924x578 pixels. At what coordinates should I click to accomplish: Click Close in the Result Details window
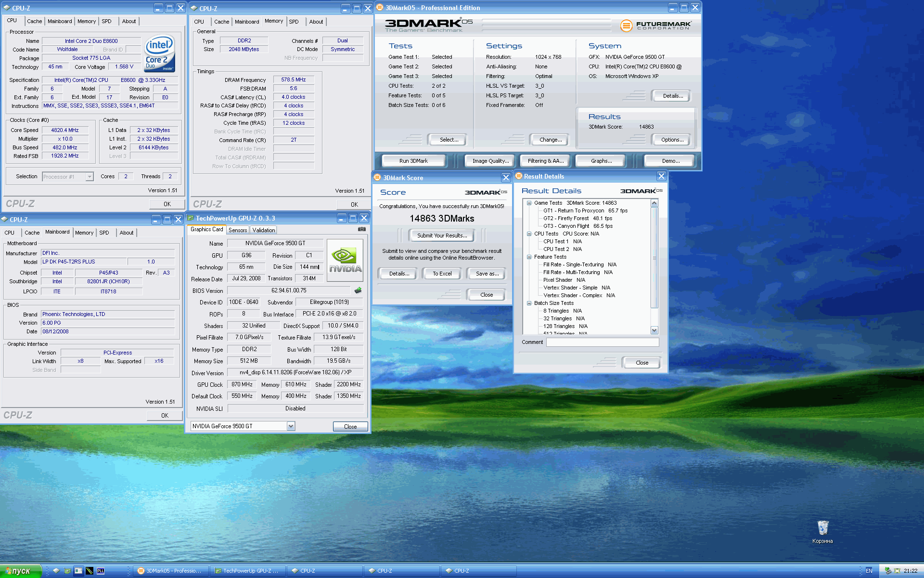coord(642,363)
